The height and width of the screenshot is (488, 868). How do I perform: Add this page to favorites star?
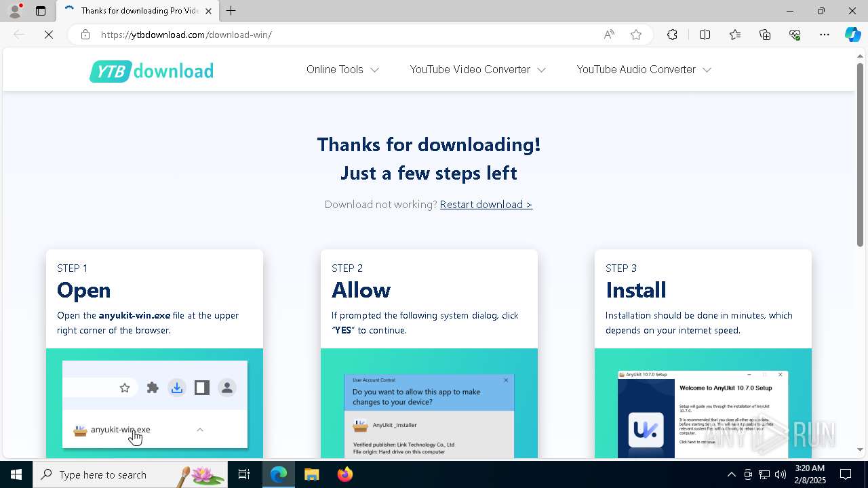[636, 35]
